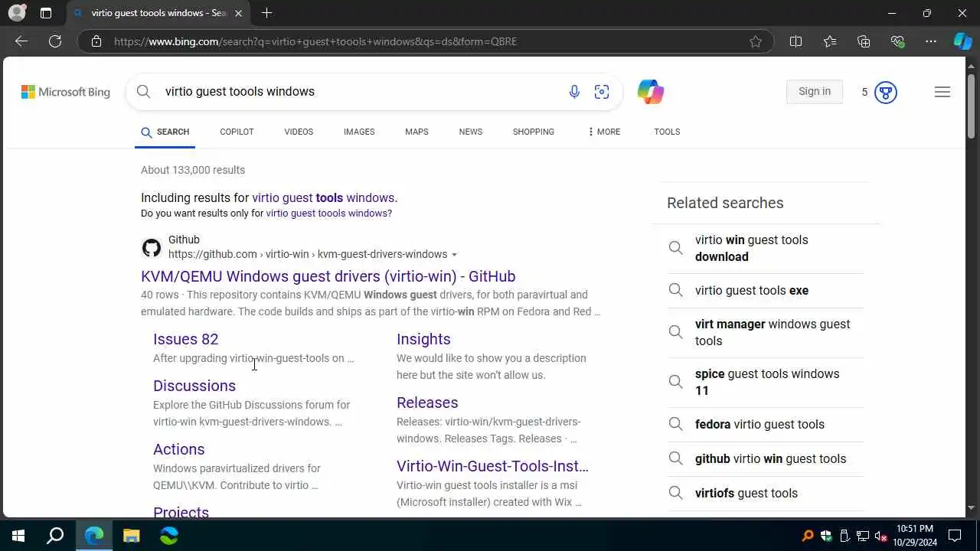Click the page vertical scrollbar thumb
Screen dimensions: 980x551
click(x=971, y=106)
